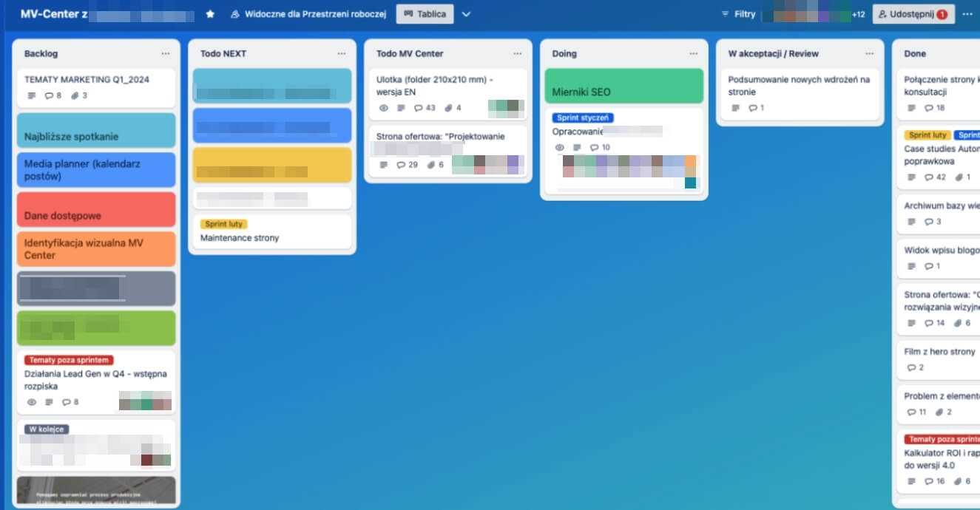This screenshot has height=510, width=980.
Task: Open Todo NEXT list actions menu
Action: [x=342, y=54]
